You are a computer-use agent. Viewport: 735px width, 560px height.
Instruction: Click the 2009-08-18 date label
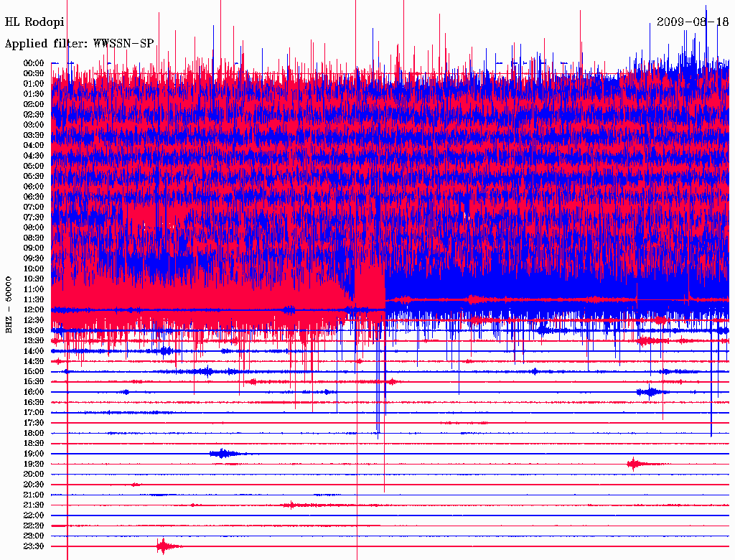click(x=692, y=22)
